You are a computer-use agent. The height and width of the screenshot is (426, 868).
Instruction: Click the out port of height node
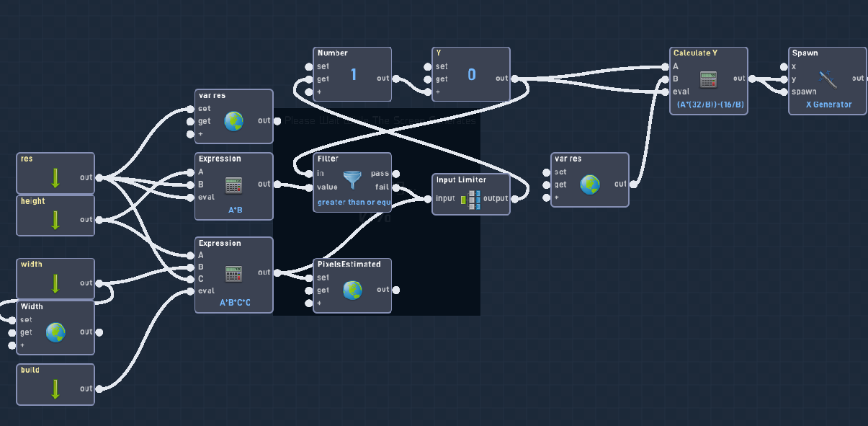[99, 220]
